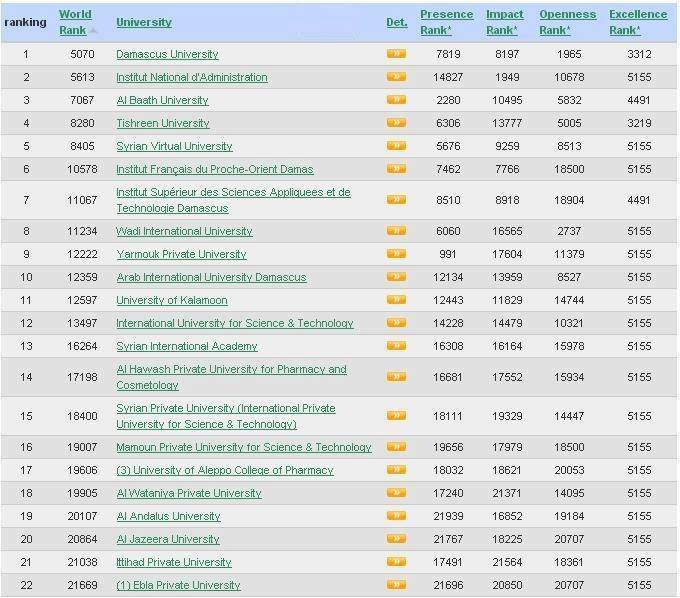Open Institut National d'Administration link

[192, 77]
